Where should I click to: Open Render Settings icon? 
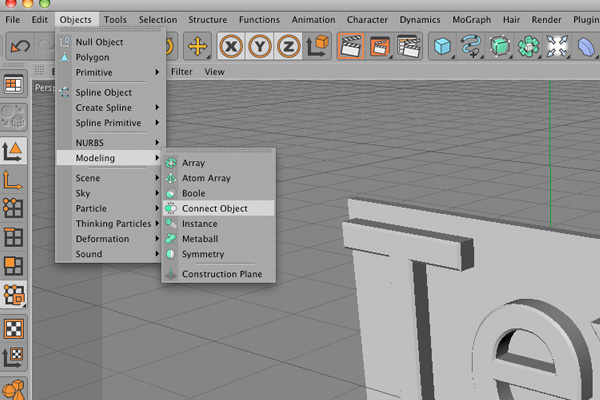pyautogui.click(x=408, y=46)
